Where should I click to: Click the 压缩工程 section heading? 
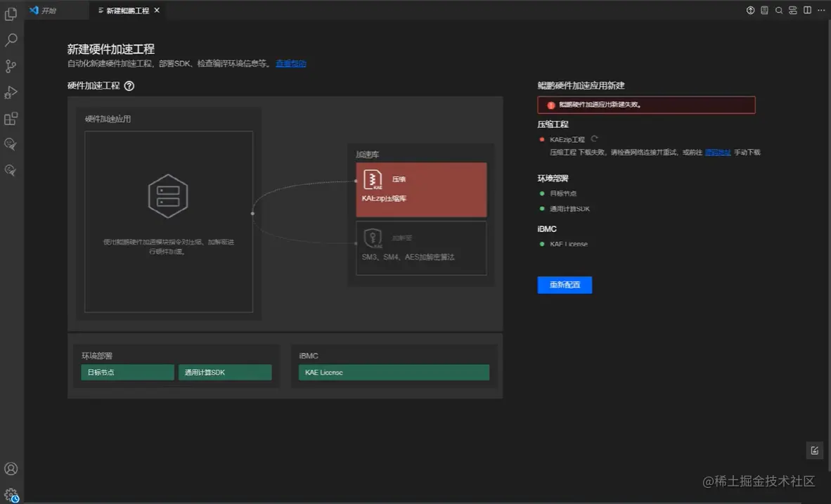[x=553, y=124]
